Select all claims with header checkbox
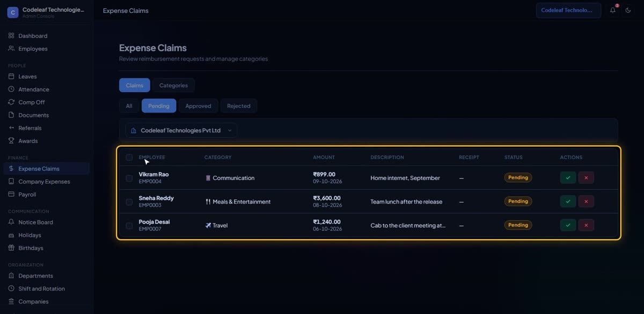Viewport: 644px width, 314px height. click(x=129, y=158)
